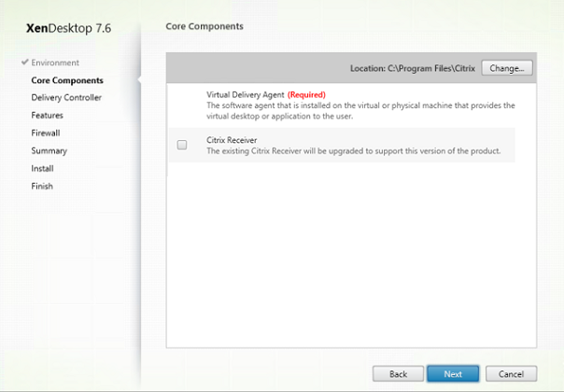Click the XenDesktop 7.6 title
This screenshot has height=392, width=564.
pos(69,28)
